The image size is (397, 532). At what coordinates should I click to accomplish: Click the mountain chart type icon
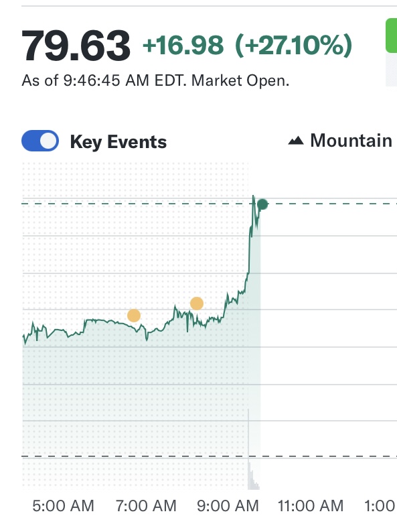[296, 141]
